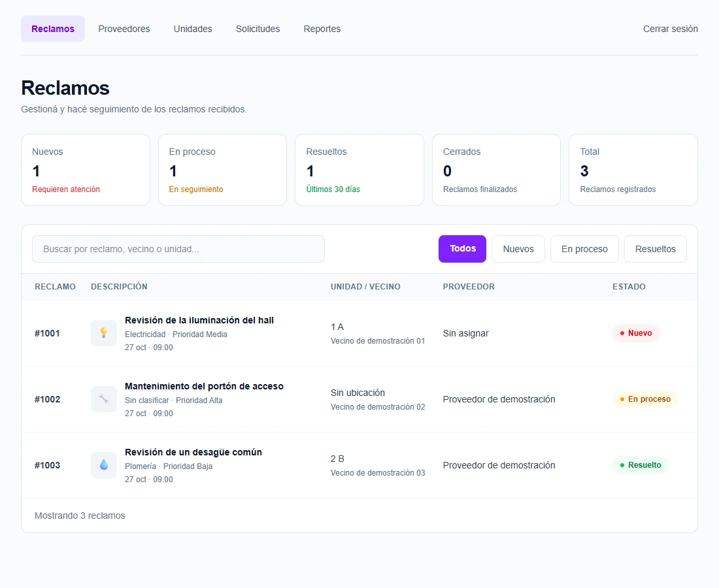Show only Resueltos claims

(655, 249)
